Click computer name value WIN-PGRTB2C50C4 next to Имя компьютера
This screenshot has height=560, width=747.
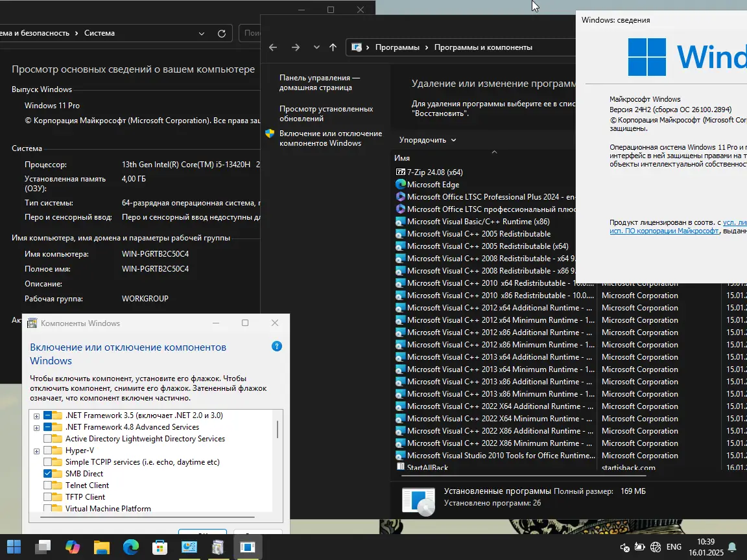click(x=156, y=254)
